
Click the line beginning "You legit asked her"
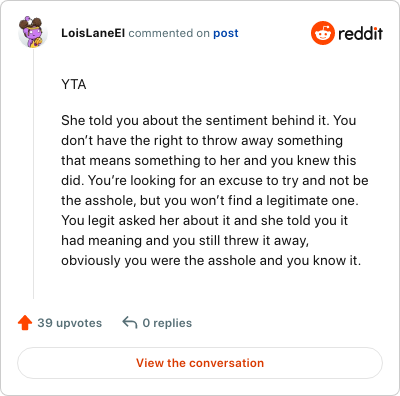tap(205, 220)
